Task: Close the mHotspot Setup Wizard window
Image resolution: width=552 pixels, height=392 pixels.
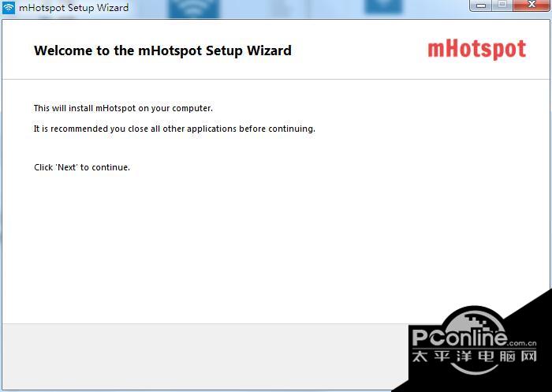Action: point(531,5)
